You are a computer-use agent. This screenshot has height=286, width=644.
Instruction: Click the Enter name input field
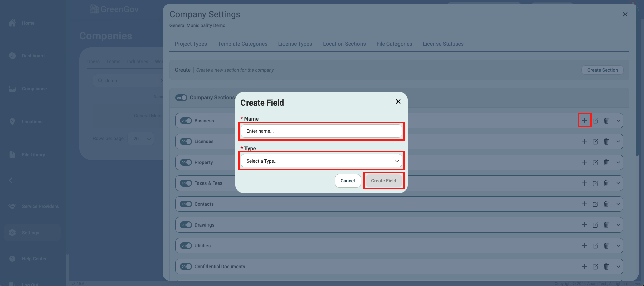point(321,131)
